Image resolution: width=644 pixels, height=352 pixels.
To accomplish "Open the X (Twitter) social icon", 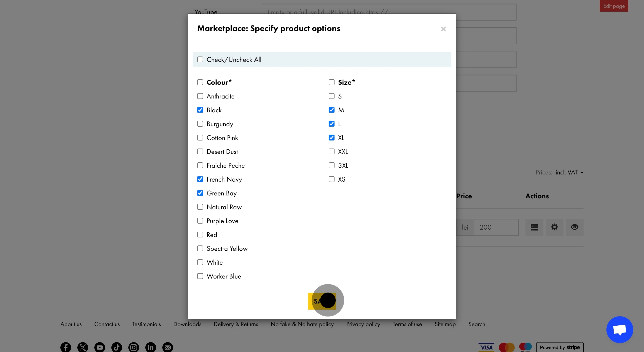I will (83, 347).
